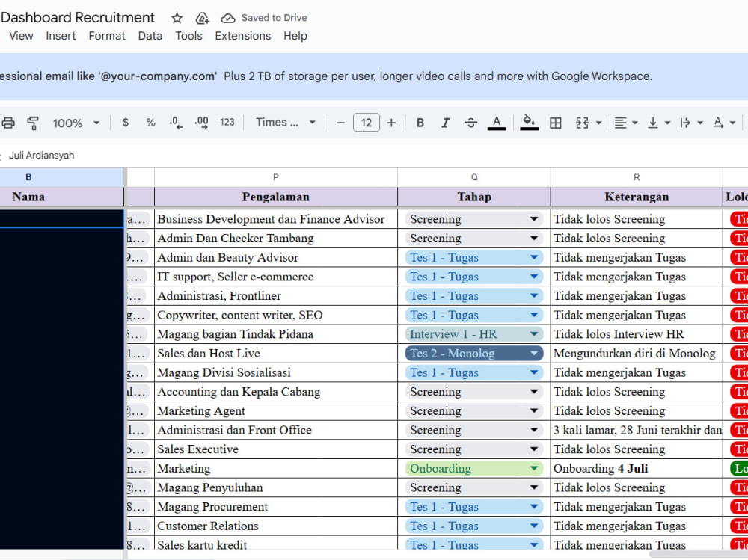The height and width of the screenshot is (560, 748).
Task: Open the Onboarding stage dropdown
Action: tap(534, 469)
